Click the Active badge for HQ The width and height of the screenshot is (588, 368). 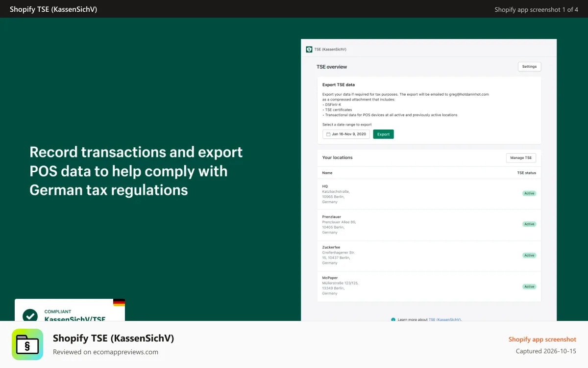coord(529,193)
